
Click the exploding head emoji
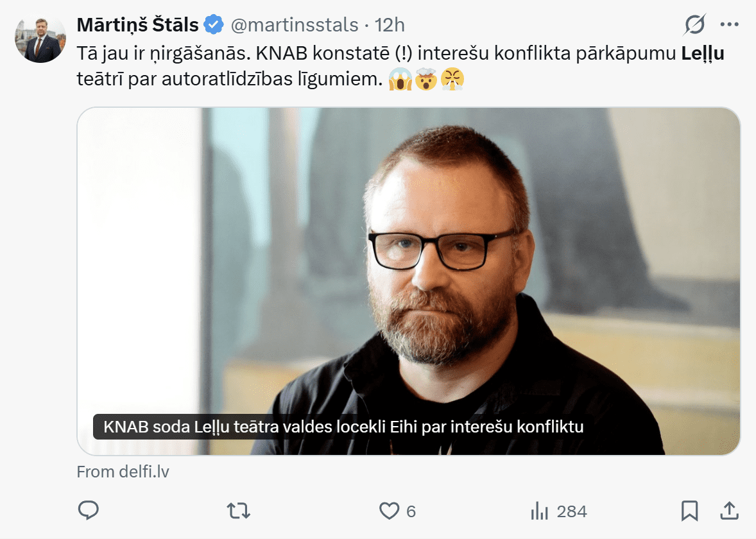pos(426,80)
